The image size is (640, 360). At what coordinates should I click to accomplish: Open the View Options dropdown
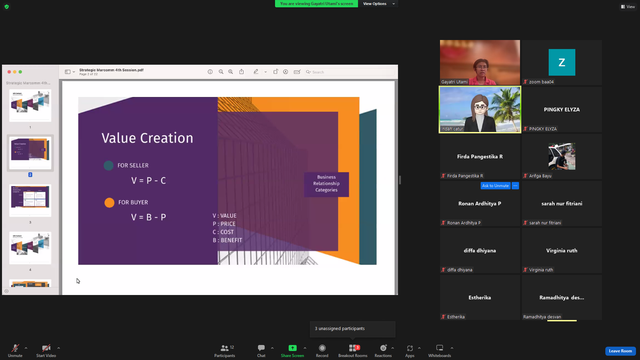pyautogui.click(x=378, y=4)
